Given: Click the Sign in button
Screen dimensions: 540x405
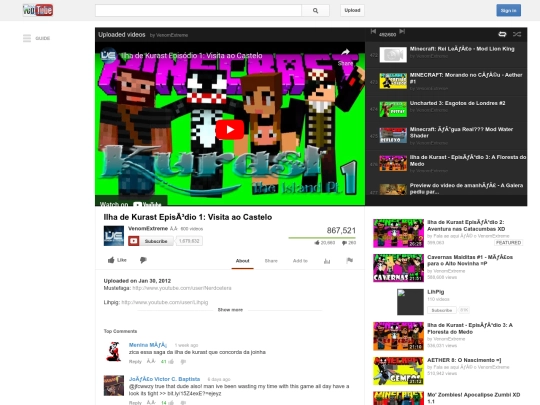Looking at the screenshot, I should [x=508, y=10].
